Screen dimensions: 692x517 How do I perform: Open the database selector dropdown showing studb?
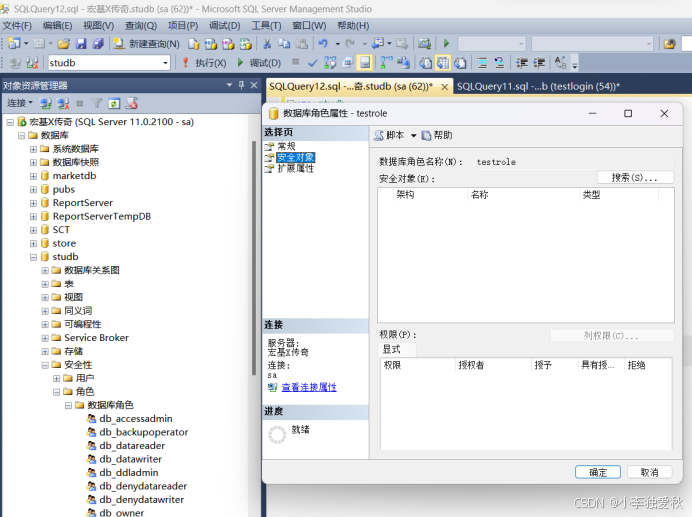pos(165,63)
